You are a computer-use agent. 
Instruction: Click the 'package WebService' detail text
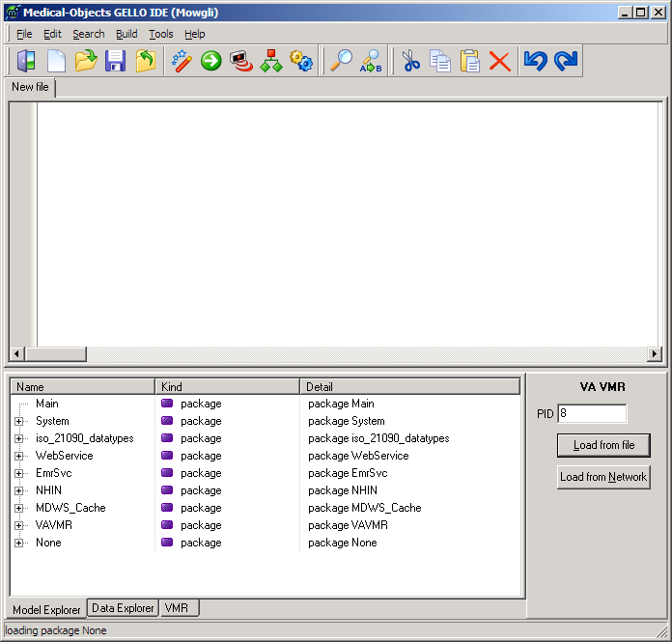point(358,456)
